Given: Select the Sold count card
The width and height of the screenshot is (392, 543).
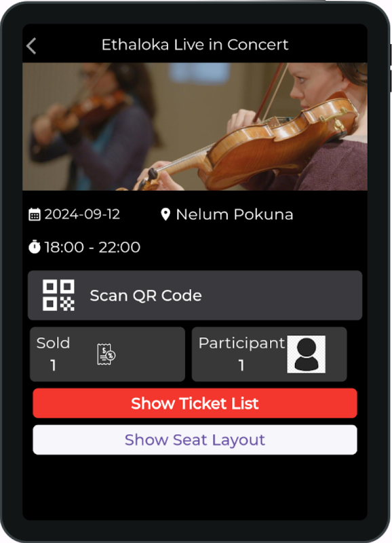Looking at the screenshot, I should pyautogui.click(x=107, y=354).
